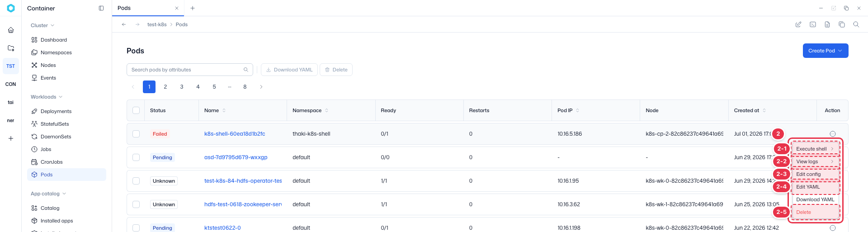Collapse the Cluster section
The image size is (868, 232).
point(42,25)
